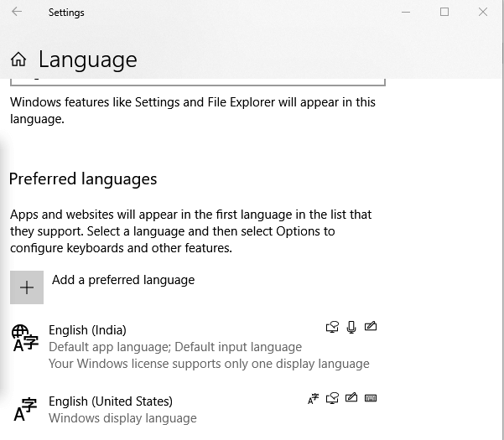504x440 pixels.
Task: Click the English (United States) language icon
Action: pyautogui.click(x=25, y=409)
